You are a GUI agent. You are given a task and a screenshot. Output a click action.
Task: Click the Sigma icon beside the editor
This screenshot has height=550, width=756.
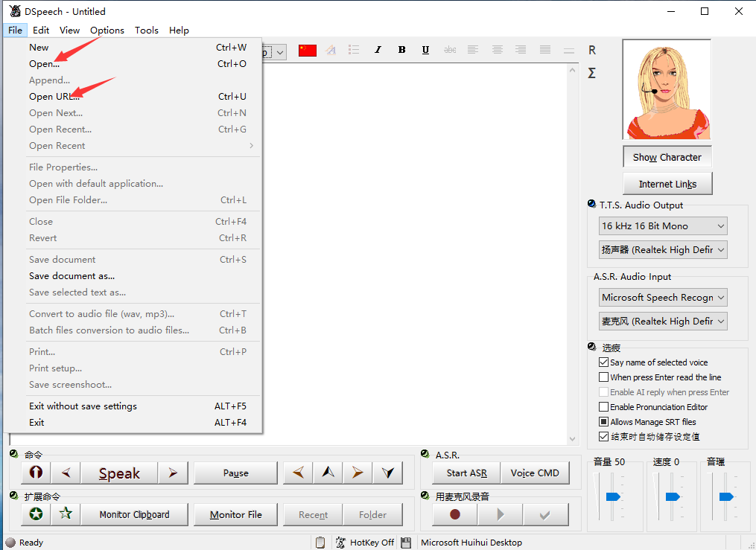(592, 73)
